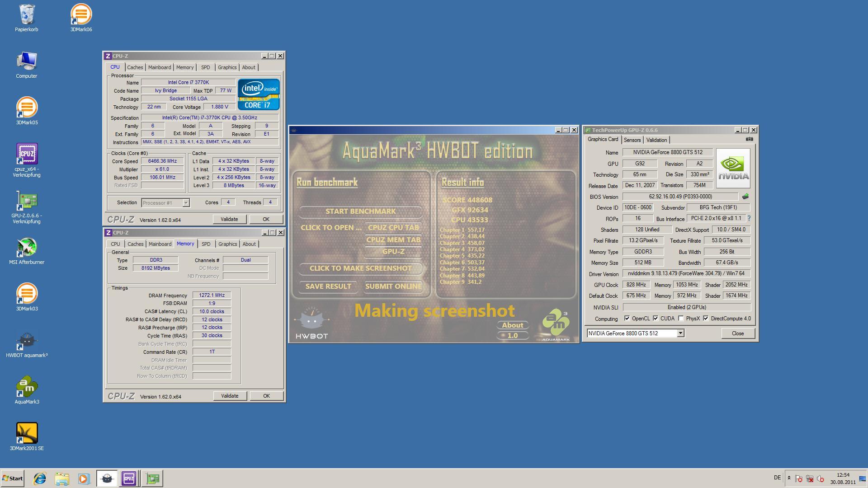Image resolution: width=868 pixels, height=488 pixels.
Task: Click the Intel Core i7 logo in CPU-Z
Action: (259, 94)
